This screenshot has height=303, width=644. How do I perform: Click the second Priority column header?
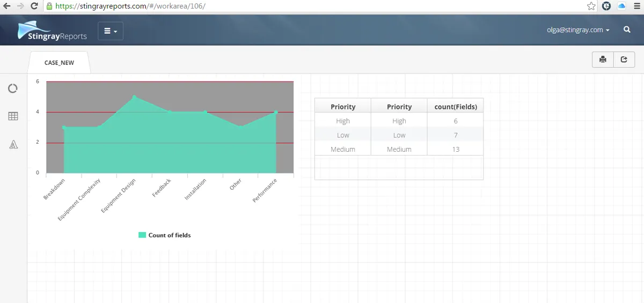tap(399, 107)
